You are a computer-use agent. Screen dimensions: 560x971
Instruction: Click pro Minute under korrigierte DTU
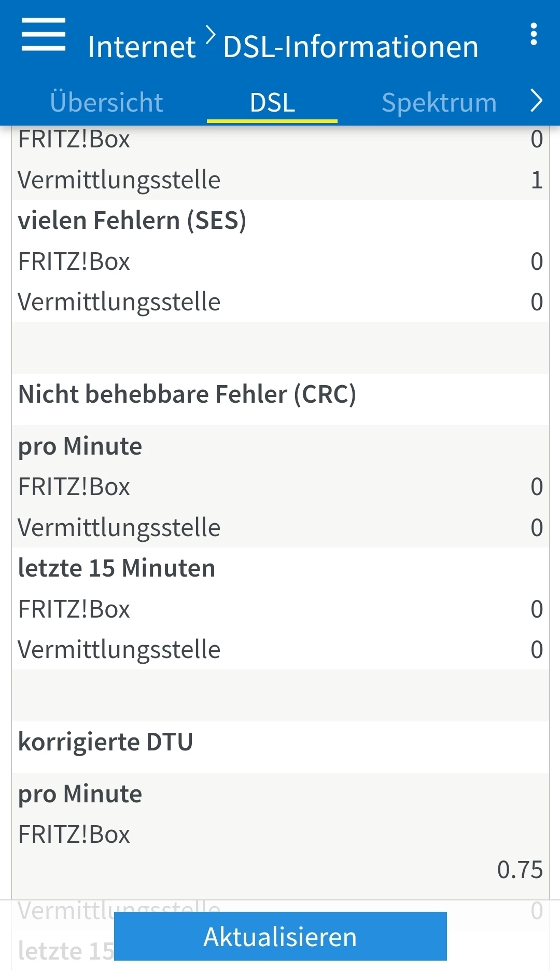click(x=80, y=794)
